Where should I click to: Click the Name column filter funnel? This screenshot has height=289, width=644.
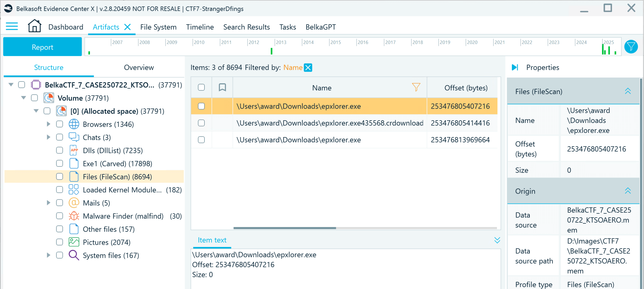416,87
